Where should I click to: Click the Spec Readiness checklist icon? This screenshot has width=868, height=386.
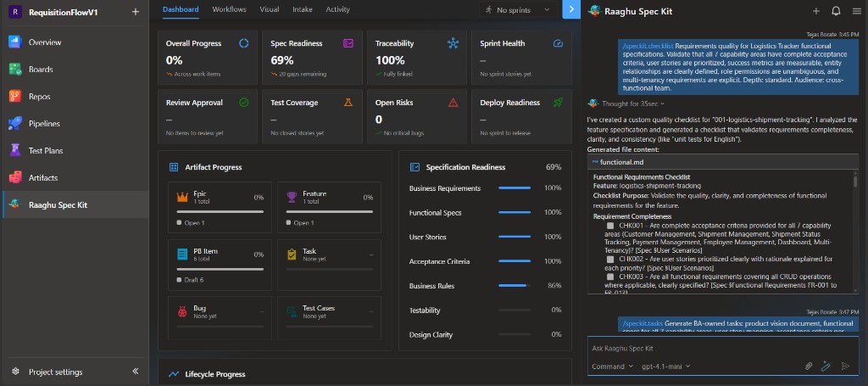(x=348, y=43)
